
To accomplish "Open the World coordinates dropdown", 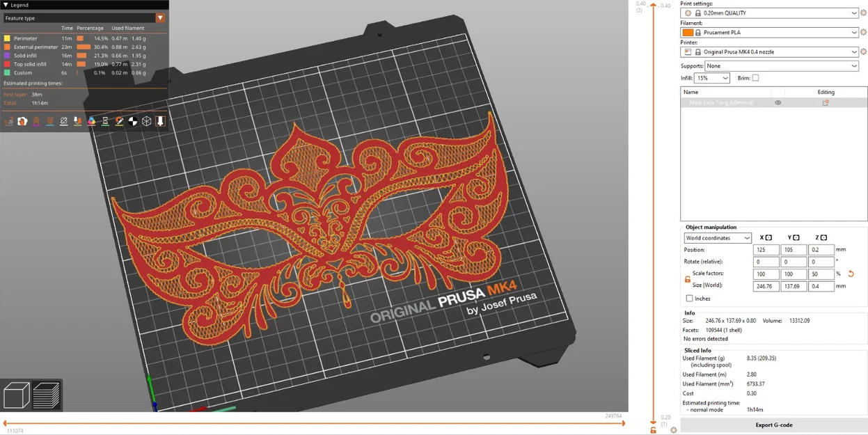I will (x=718, y=238).
